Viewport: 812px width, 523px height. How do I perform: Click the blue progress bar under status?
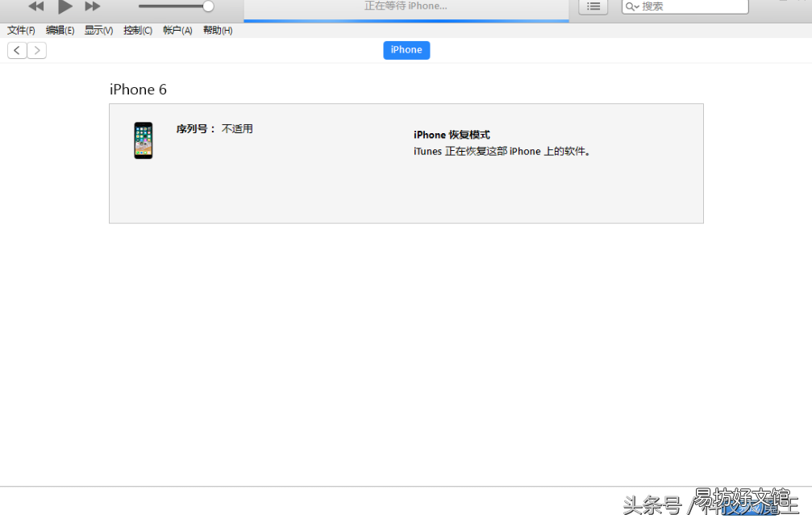[x=406, y=21]
